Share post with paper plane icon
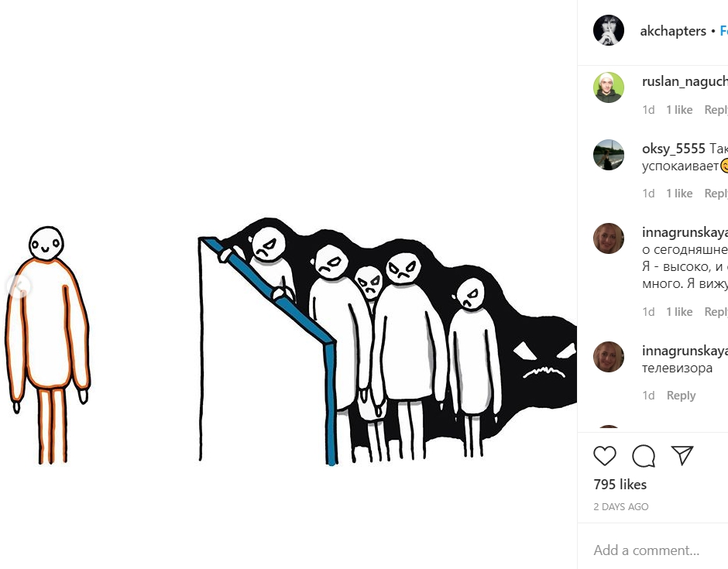 click(682, 455)
